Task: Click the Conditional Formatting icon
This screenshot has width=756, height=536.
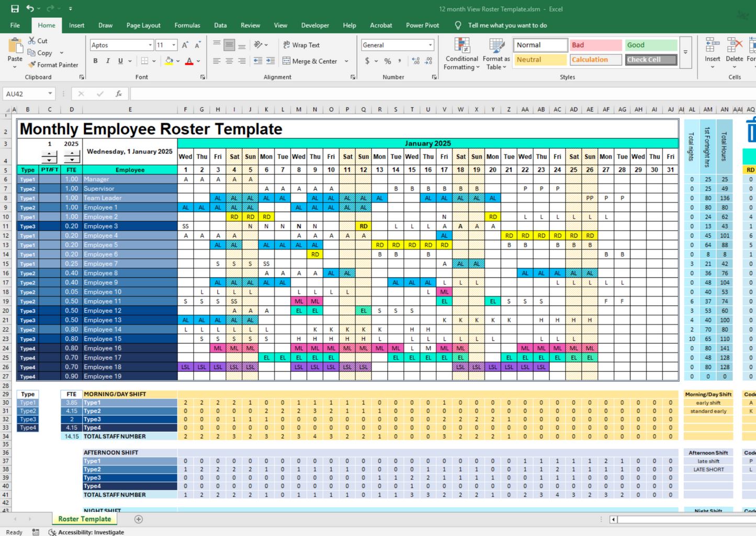Action: tap(461, 46)
